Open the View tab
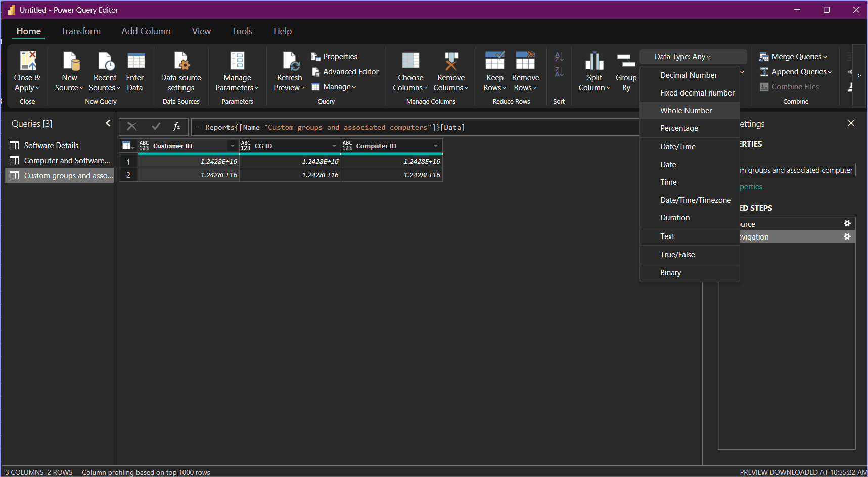 pyautogui.click(x=201, y=31)
